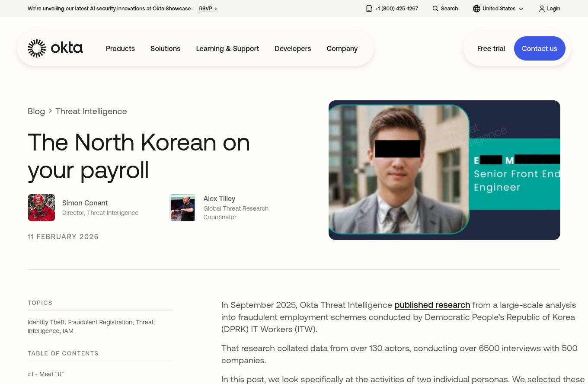Image resolution: width=588 pixels, height=384 pixels.
Task: Open the United States region dropdown arrow
Action: pos(521,9)
